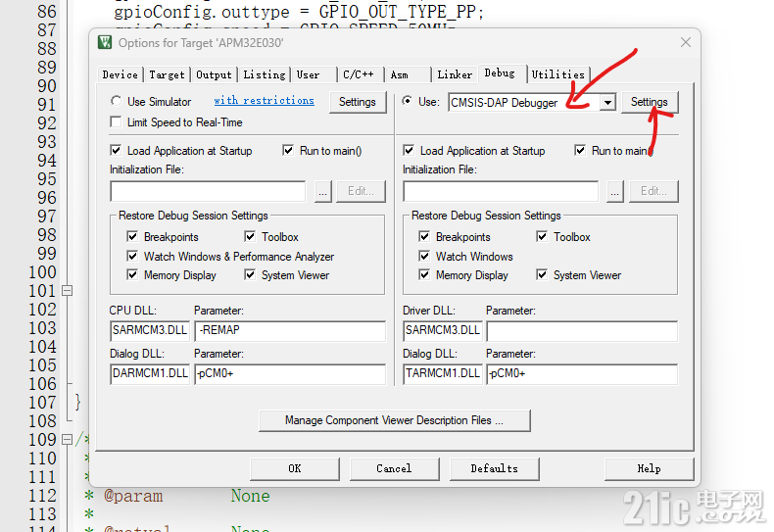Click simulator Initialization File input field
The image size is (774, 532).
(208, 191)
